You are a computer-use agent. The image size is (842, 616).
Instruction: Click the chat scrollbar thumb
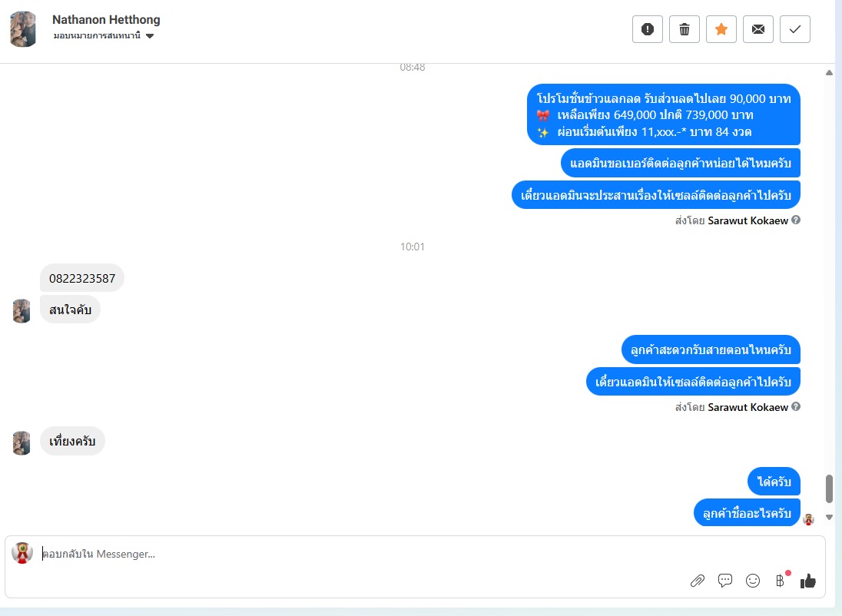pyautogui.click(x=829, y=488)
